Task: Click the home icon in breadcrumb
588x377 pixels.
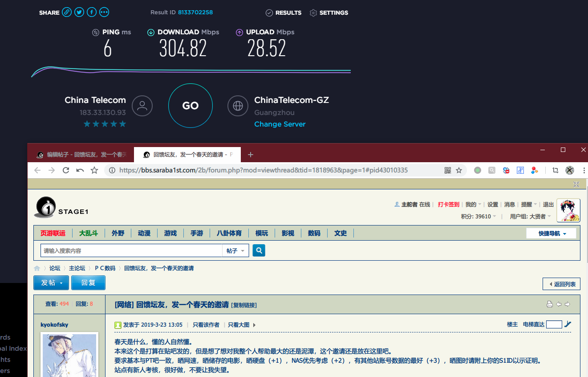Action: click(x=37, y=268)
